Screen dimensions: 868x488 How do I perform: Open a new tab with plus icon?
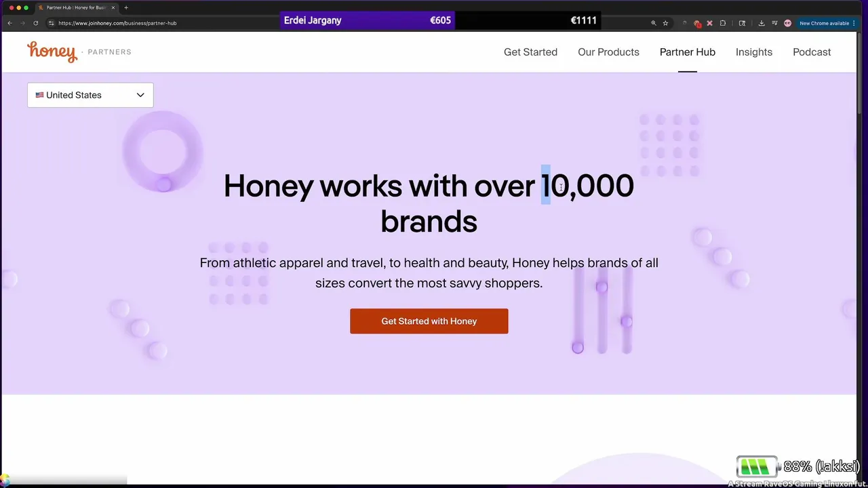[125, 7]
